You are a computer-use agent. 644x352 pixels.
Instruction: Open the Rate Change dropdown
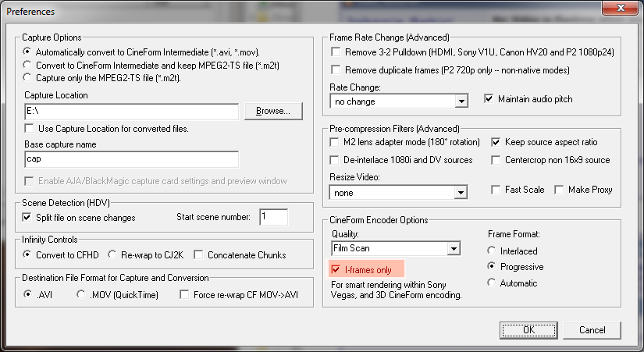461,101
